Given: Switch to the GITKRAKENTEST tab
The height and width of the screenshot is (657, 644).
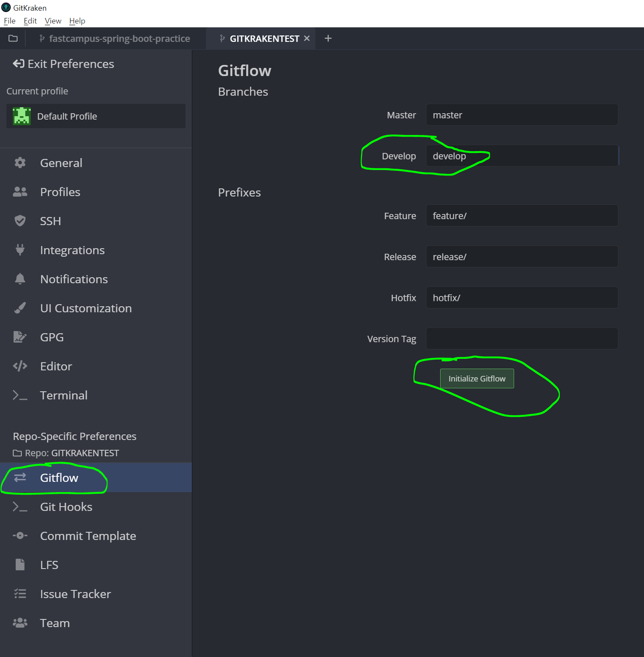Looking at the screenshot, I should click(260, 38).
